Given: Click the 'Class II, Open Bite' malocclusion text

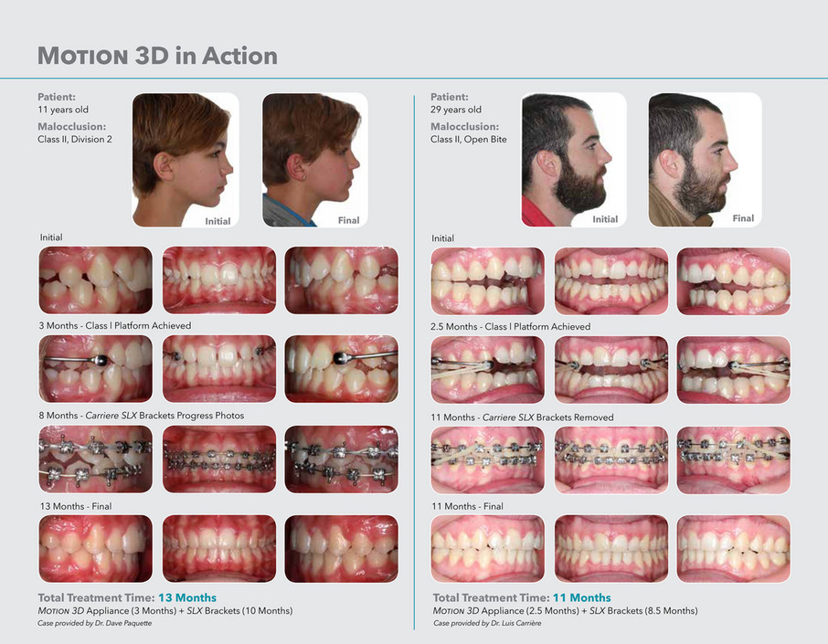Looking at the screenshot, I should [469, 140].
